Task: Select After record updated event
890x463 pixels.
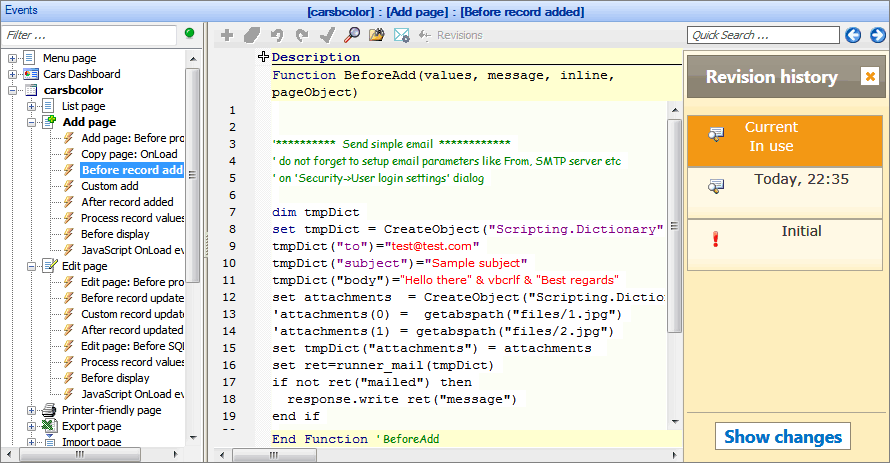Action: click(132, 330)
